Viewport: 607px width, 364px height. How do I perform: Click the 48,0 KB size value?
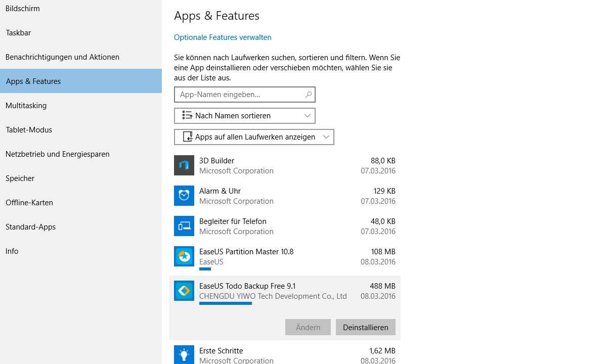coord(383,221)
